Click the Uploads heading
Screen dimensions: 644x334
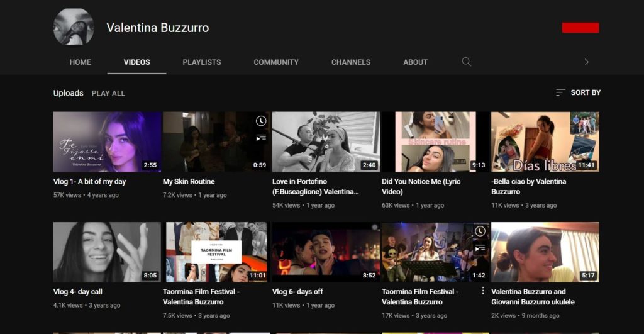[68, 93]
